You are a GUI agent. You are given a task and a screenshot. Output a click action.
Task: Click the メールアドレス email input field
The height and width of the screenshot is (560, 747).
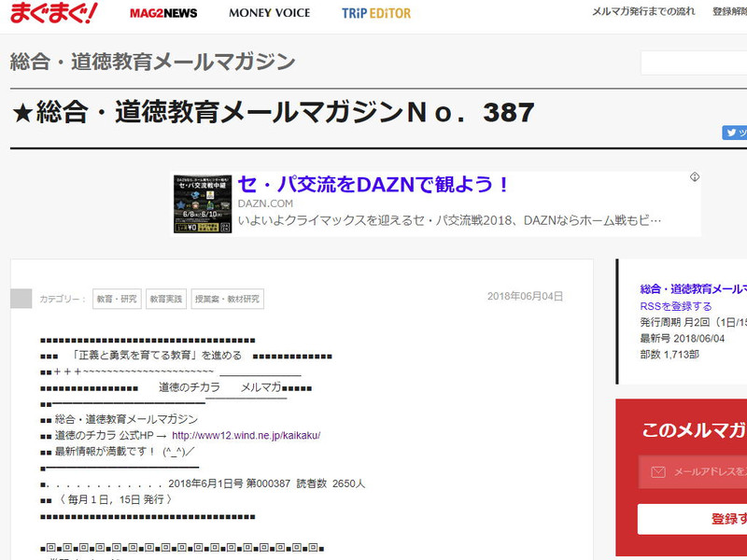[x=705, y=472]
